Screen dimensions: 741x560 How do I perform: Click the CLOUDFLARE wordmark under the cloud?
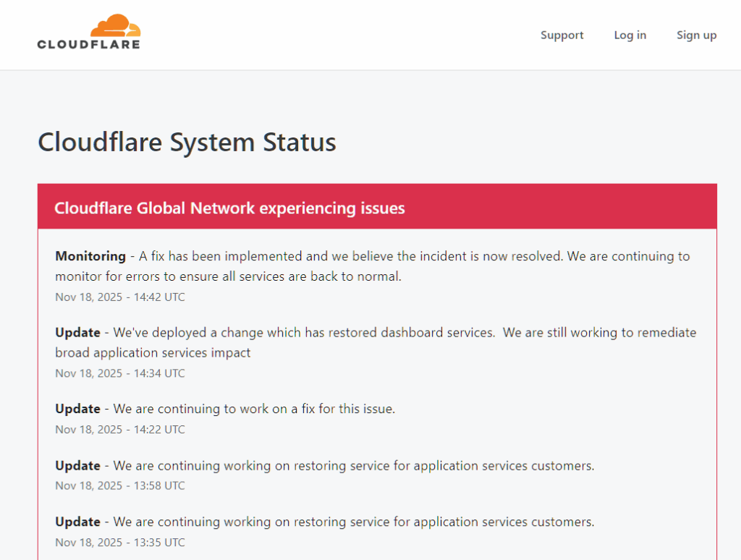pyautogui.click(x=88, y=44)
